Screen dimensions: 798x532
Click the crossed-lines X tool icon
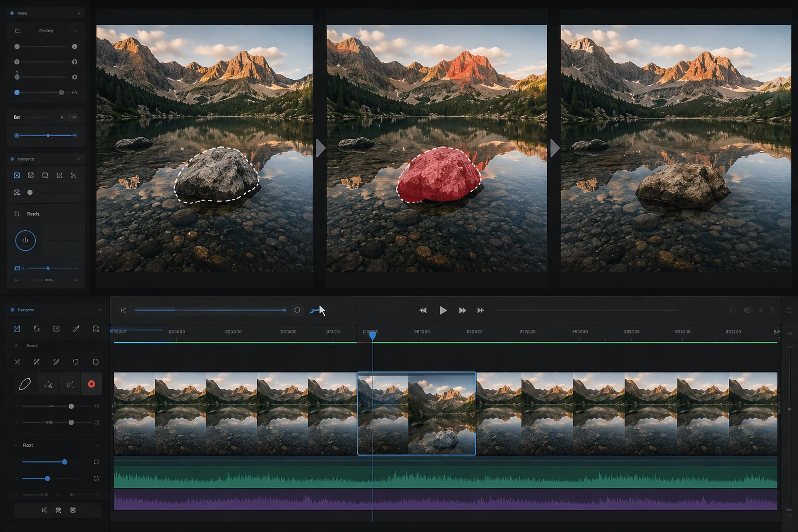click(x=17, y=362)
